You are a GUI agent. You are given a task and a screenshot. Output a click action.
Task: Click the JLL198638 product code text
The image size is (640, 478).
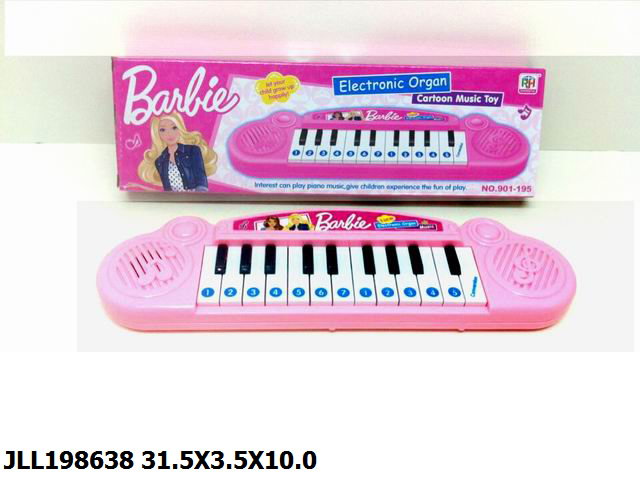pyautogui.click(x=69, y=461)
